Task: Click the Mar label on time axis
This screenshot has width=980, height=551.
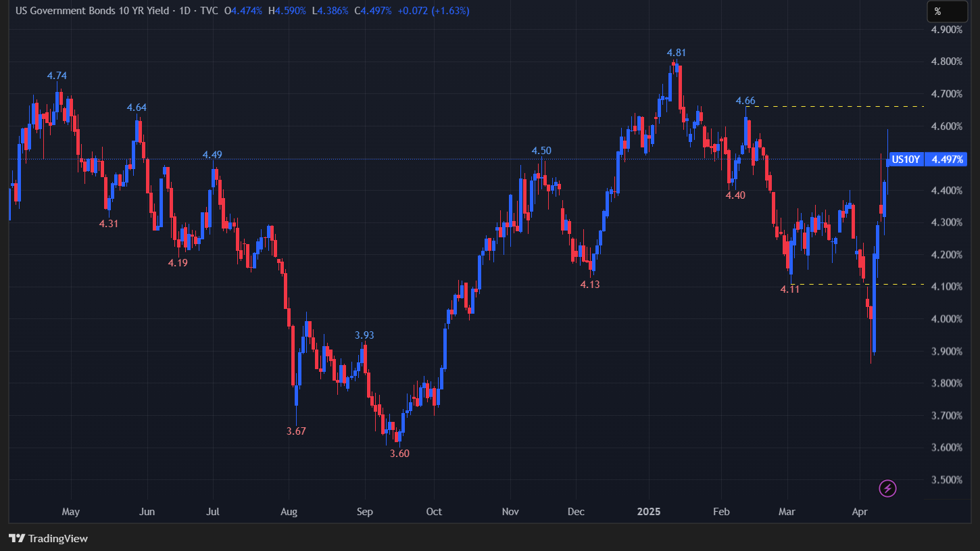Action: tap(788, 512)
